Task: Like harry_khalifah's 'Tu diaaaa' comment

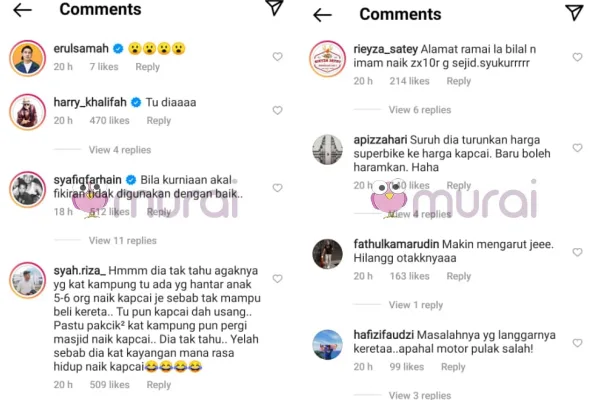Action: pyautogui.click(x=277, y=110)
